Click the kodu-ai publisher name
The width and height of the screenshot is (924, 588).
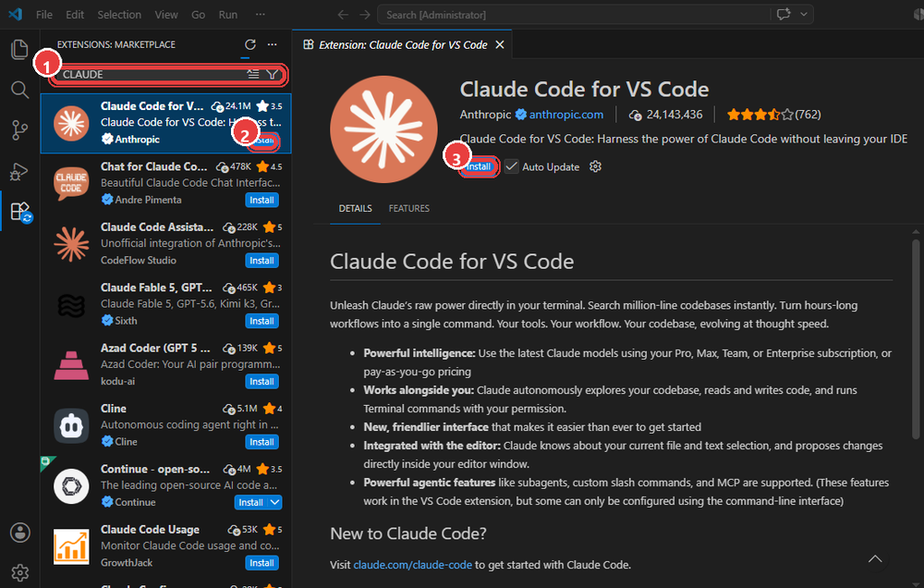click(117, 382)
